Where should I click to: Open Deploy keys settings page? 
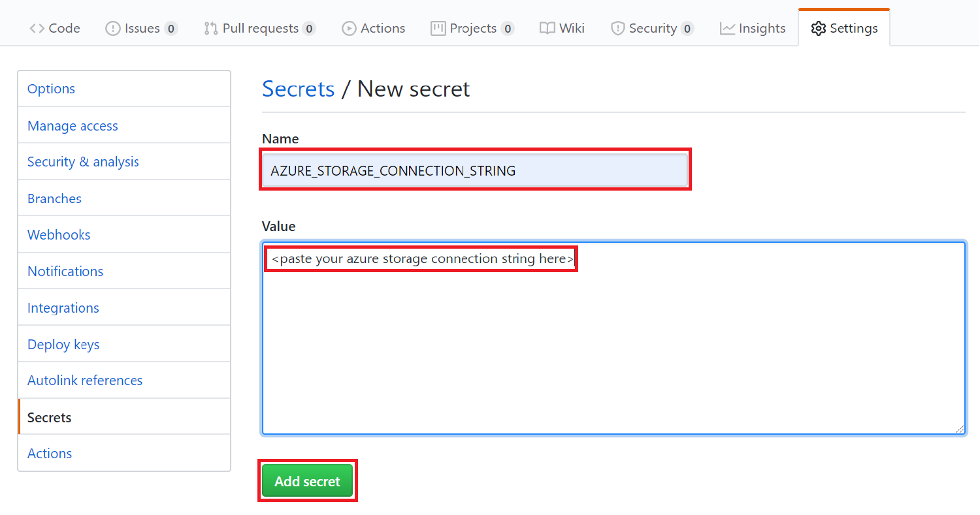63,345
